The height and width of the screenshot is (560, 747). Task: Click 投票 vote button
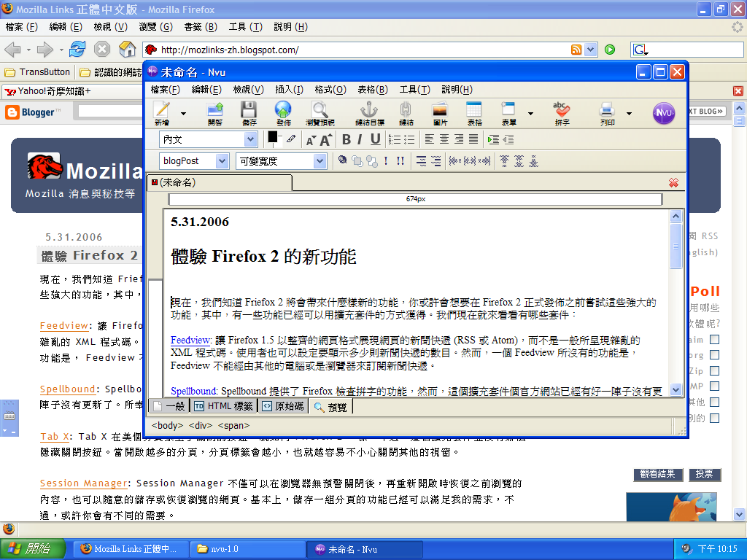(x=704, y=474)
